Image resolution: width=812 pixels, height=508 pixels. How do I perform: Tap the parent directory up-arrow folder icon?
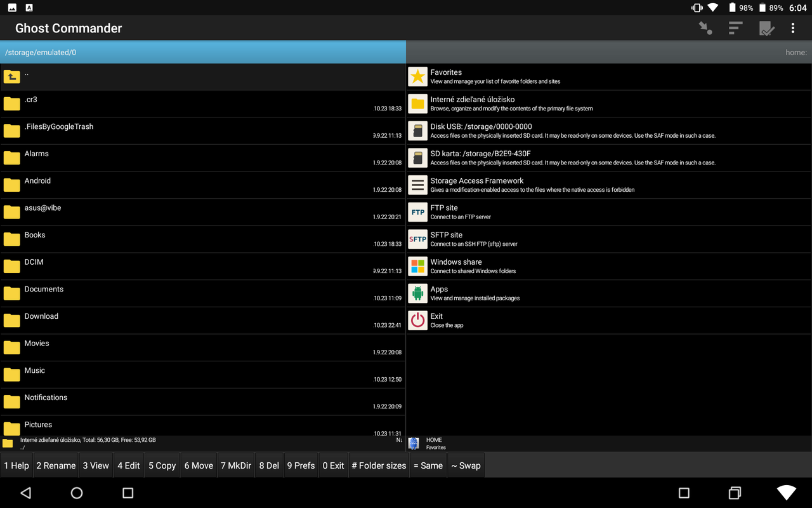[12, 77]
